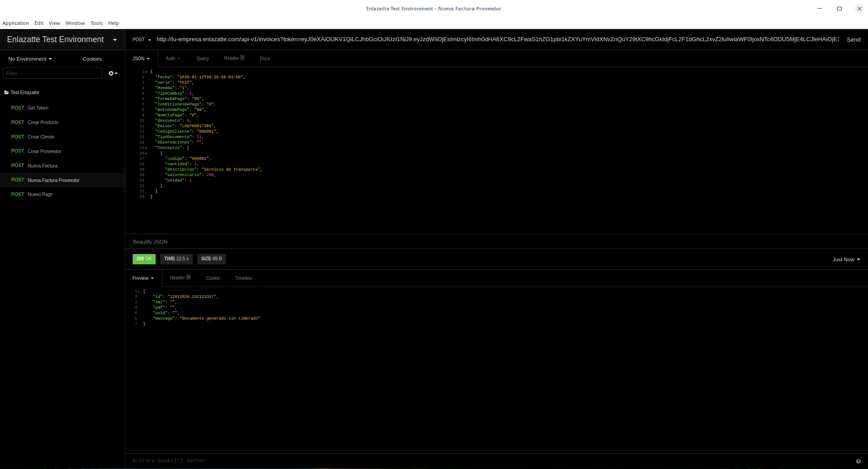Click the folder icon next to Test Enlazatte
The image size is (868, 469).
[6, 92]
